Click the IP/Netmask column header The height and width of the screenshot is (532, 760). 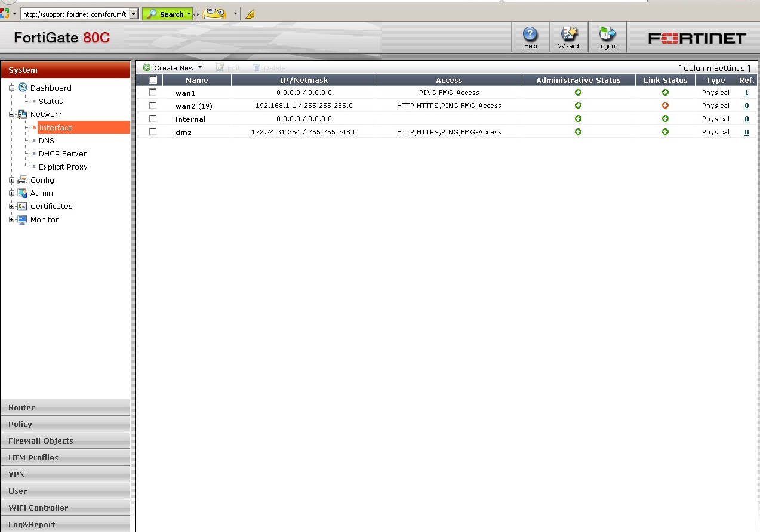point(304,80)
